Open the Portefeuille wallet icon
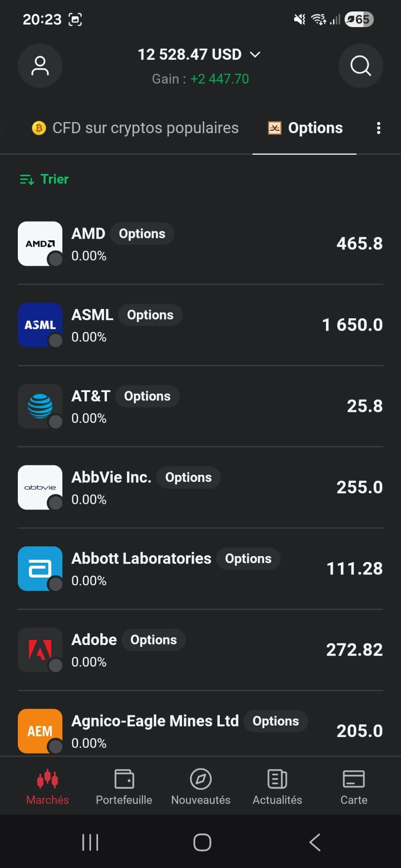Viewport: 401px width, 868px height. coord(124,779)
